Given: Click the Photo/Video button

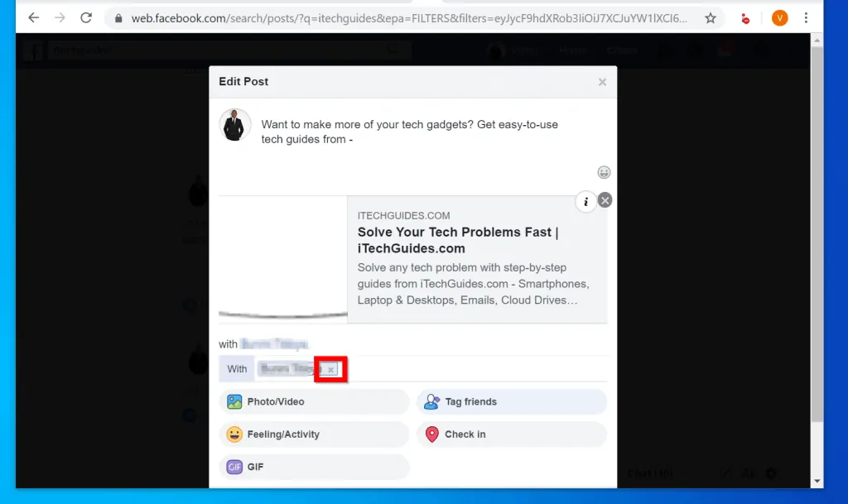Looking at the screenshot, I should click(314, 402).
